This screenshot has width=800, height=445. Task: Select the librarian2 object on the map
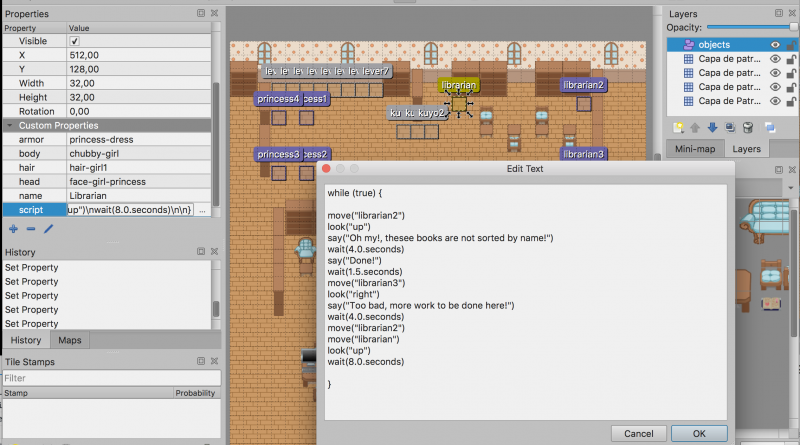[582, 86]
